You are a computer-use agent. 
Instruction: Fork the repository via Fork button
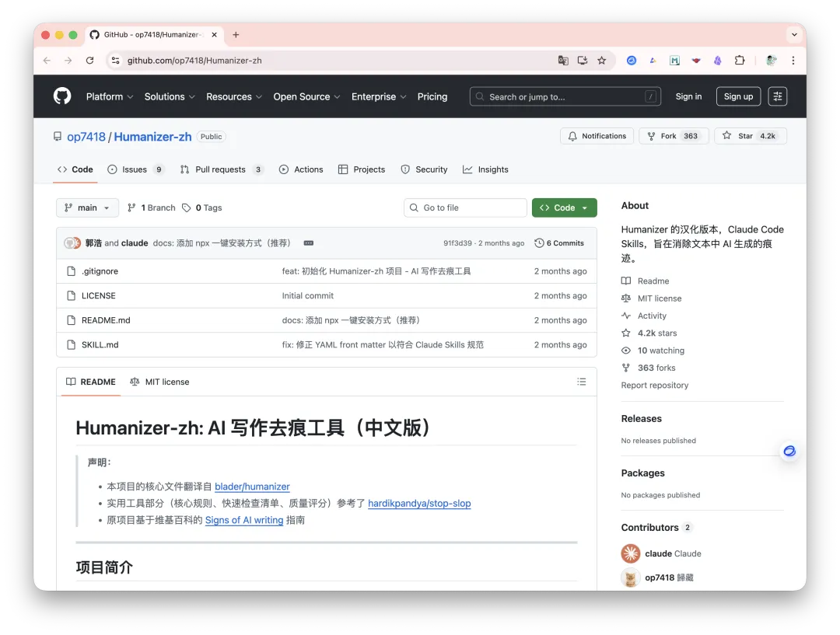pyautogui.click(x=674, y=136)
